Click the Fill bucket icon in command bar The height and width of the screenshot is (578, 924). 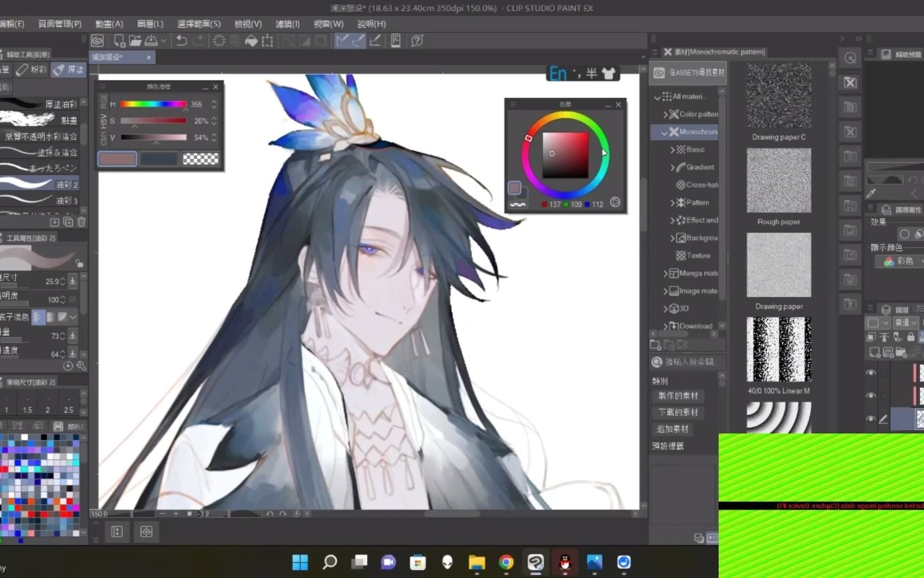pyautogui.click(x=251, y=41)
